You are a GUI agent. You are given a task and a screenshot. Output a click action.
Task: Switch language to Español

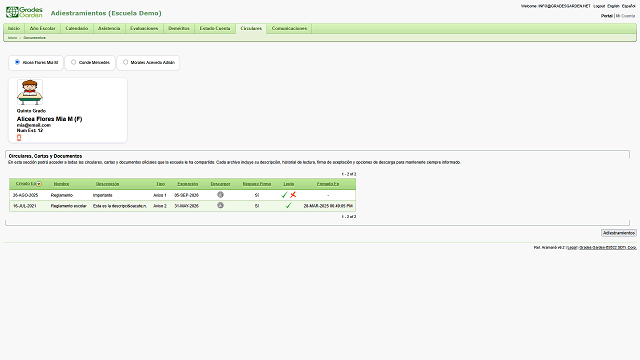(x=629, y=6)
